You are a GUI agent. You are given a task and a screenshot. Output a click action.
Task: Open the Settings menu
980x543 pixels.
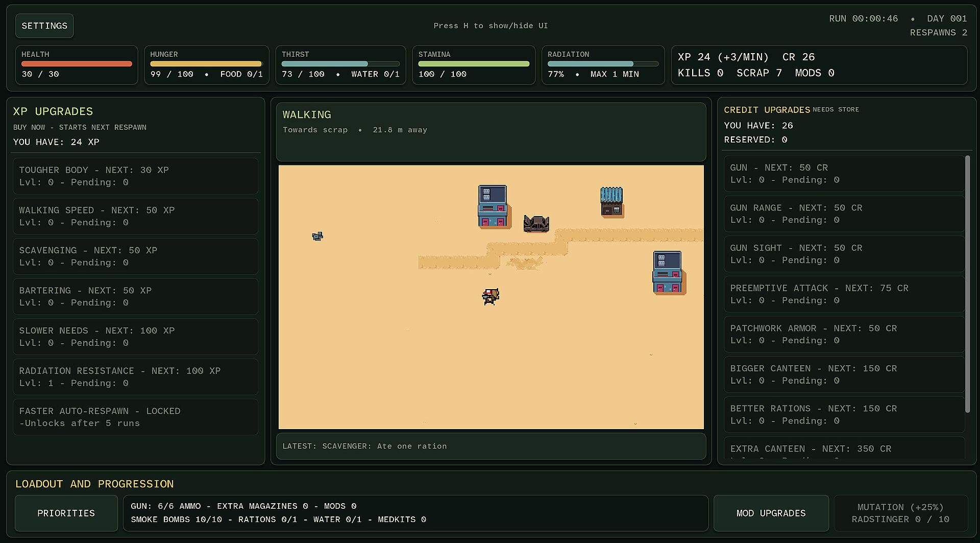[44, 26]
